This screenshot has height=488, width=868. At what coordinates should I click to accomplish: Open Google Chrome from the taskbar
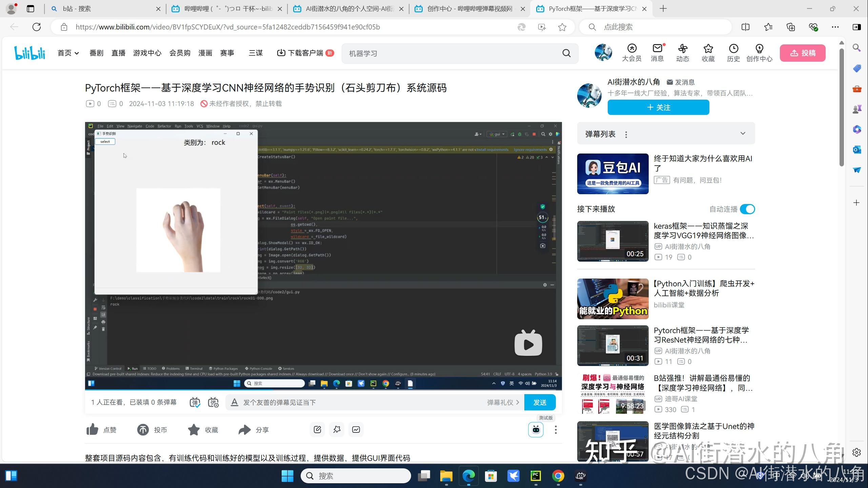(x=558, y=476)
